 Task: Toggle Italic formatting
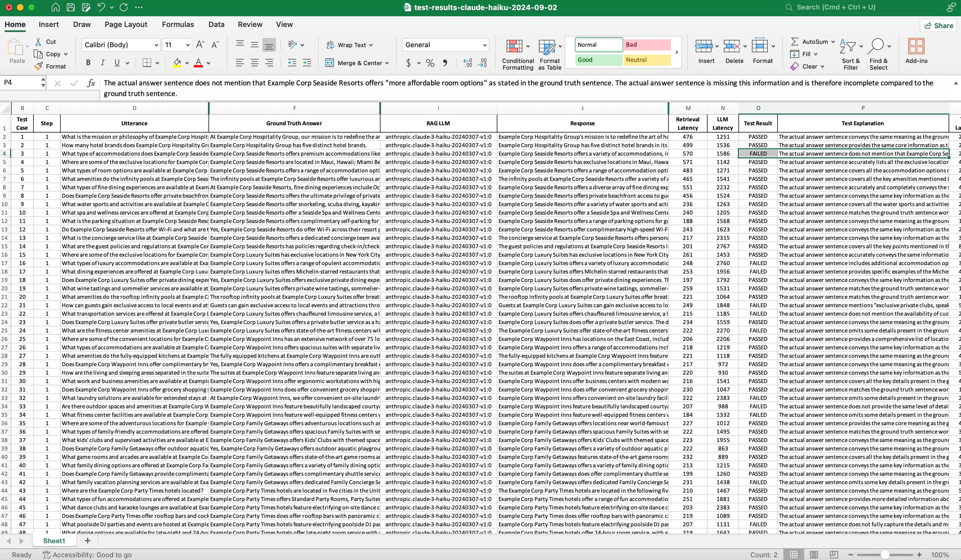tap(102, 63)
